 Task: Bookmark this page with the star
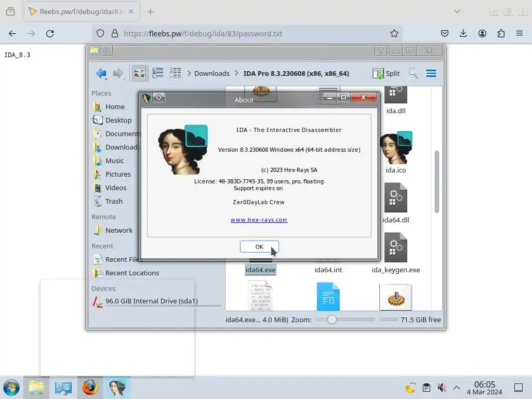point(394,34)
